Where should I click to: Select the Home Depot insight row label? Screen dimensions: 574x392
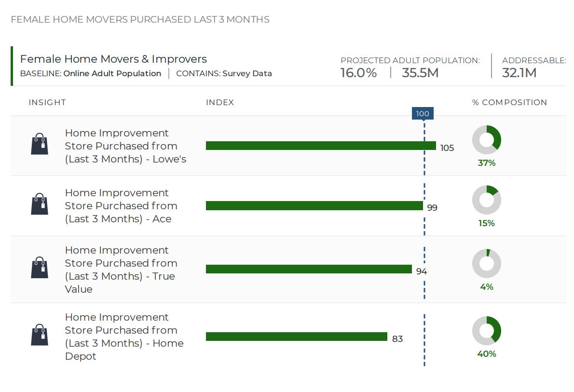click(x=124, y=337)
